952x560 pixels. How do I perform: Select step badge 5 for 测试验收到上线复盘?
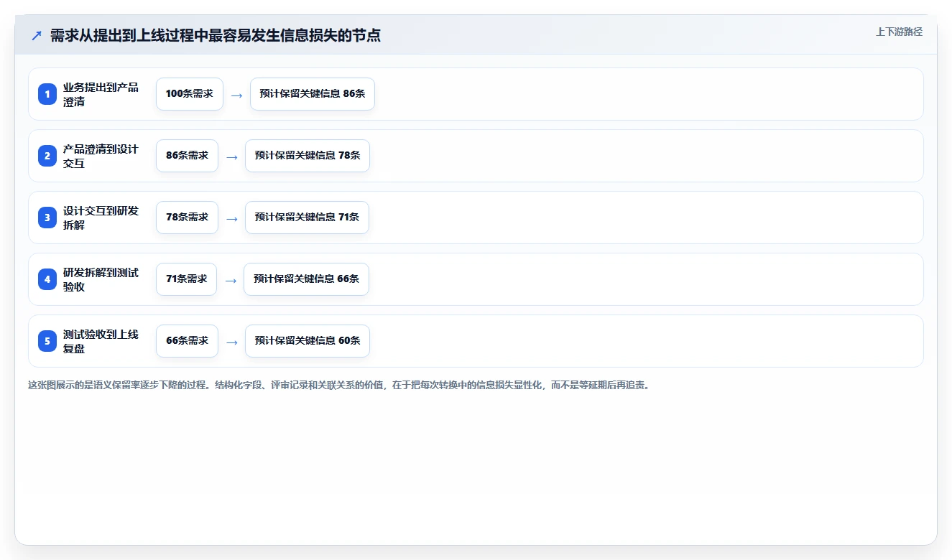click(47, 341)
